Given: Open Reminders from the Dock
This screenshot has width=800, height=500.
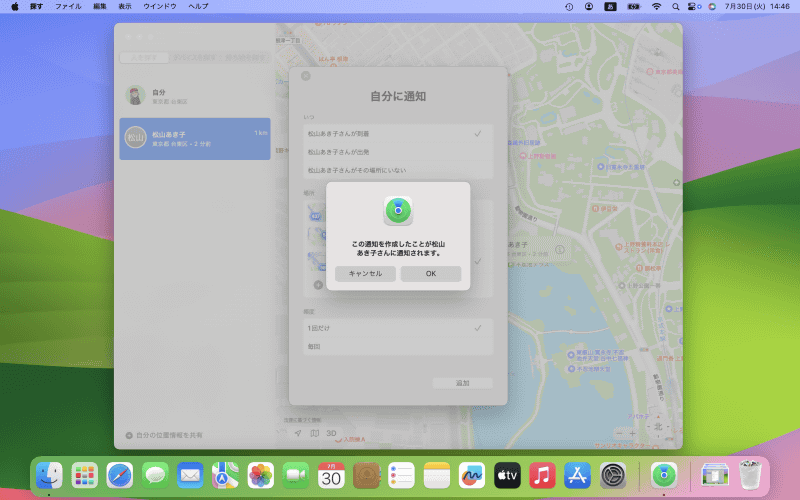Looking at the screenshot, I should 402,476.
